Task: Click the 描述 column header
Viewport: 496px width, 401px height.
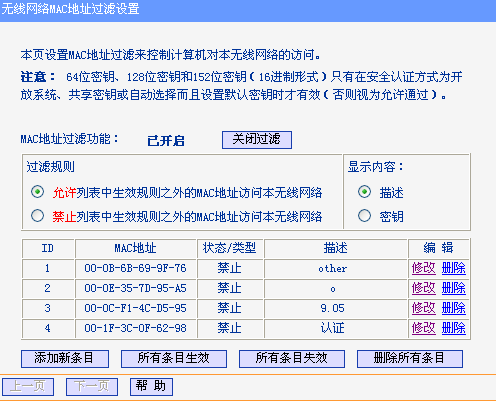Action: (336, 248)
